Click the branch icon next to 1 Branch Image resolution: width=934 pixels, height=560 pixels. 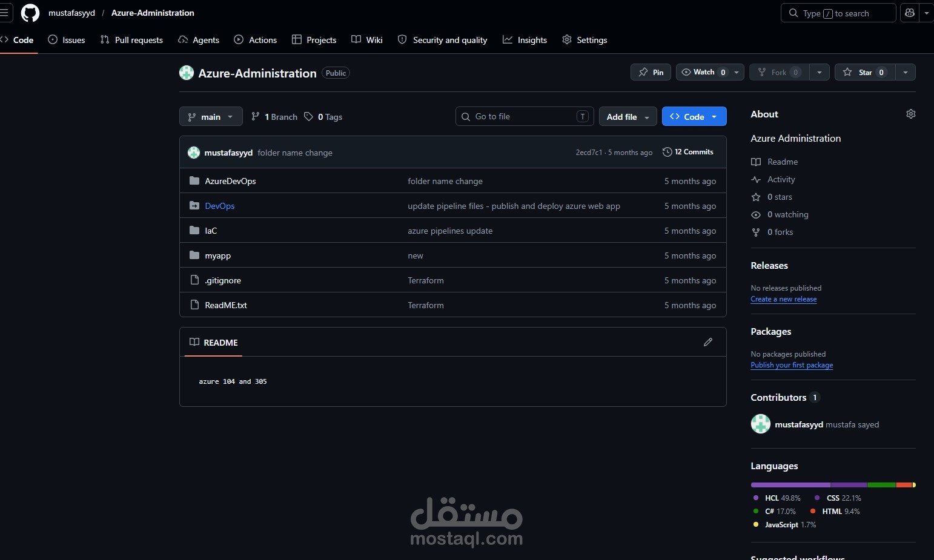[x=256, y=116]
